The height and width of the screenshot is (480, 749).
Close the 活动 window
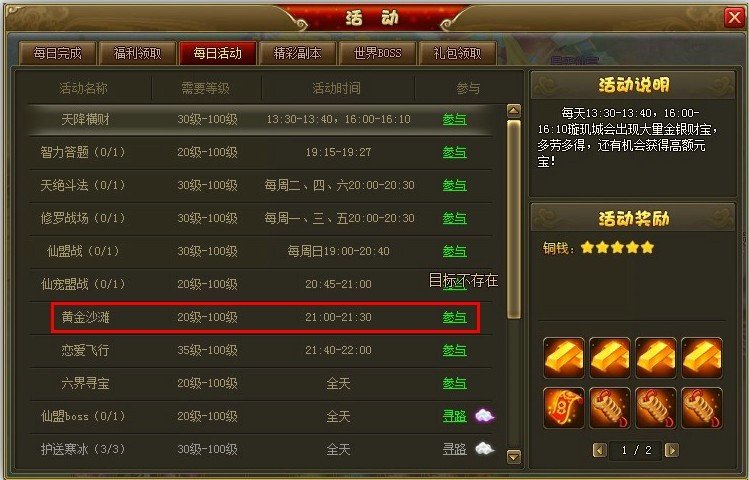tap(734, 18)
